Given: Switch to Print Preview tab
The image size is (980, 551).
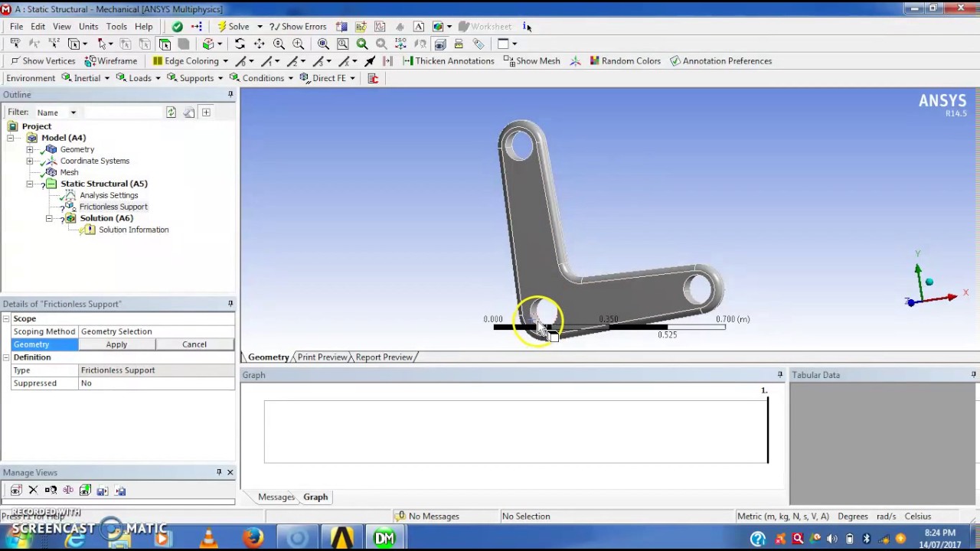Looking at the screenshot, I should (322, 357).
